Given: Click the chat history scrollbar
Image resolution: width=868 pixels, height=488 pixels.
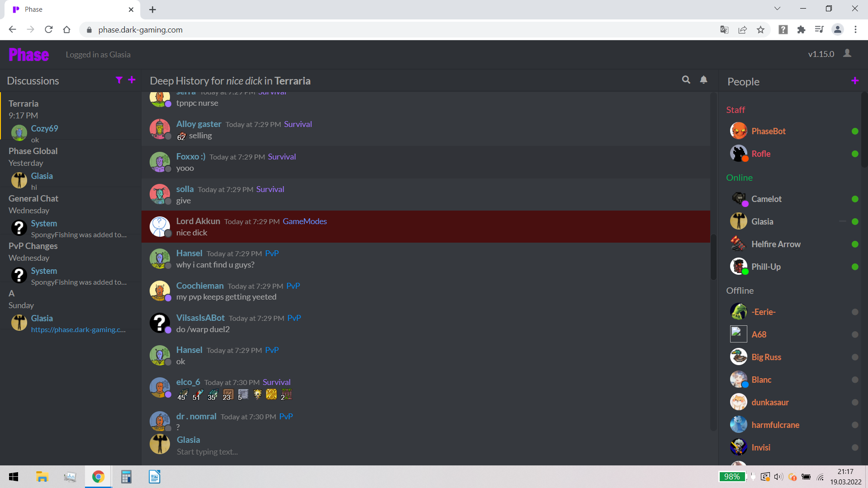Looking at the screenshot, I should (x=713, y=257).
